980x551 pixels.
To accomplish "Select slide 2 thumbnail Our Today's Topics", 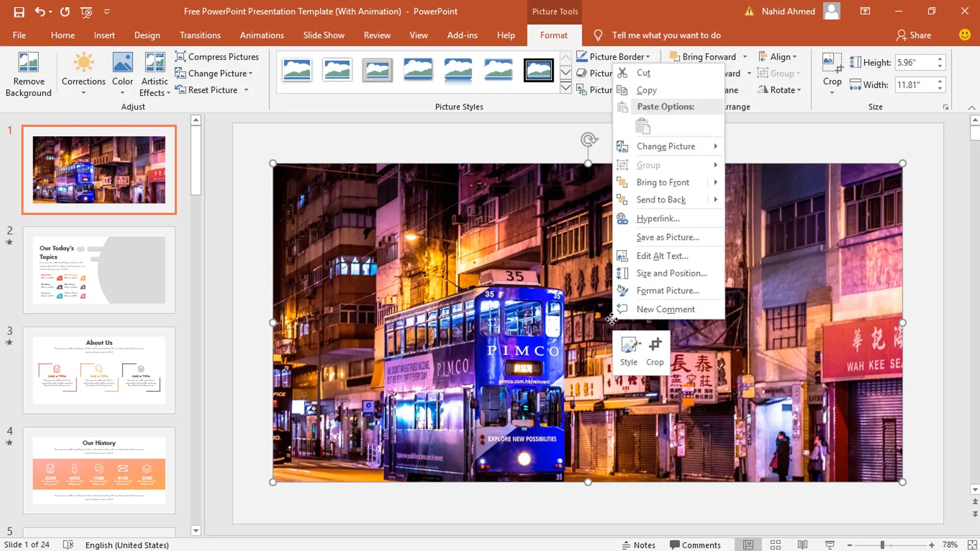I will (x=99, y=270).
